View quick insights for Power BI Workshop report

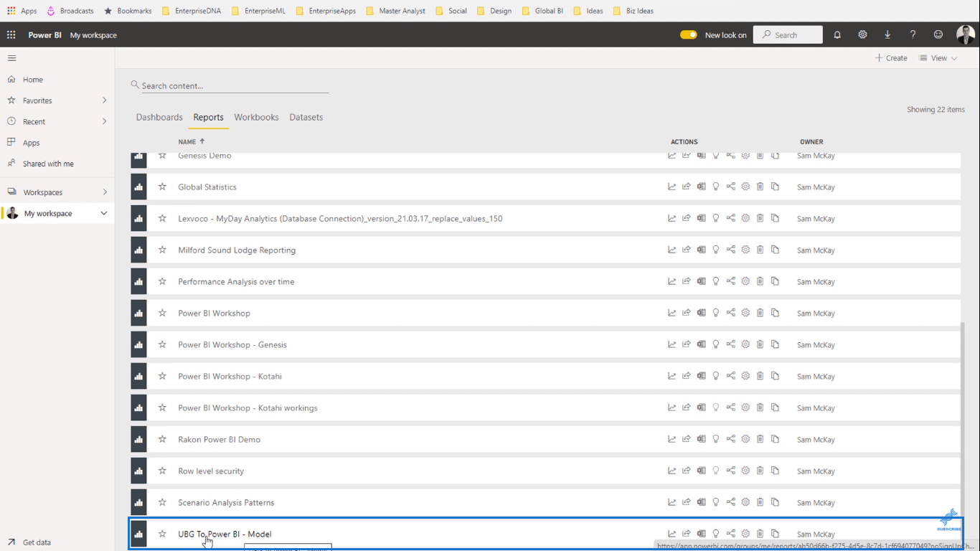pyautogui.click(x=716, y=313)
